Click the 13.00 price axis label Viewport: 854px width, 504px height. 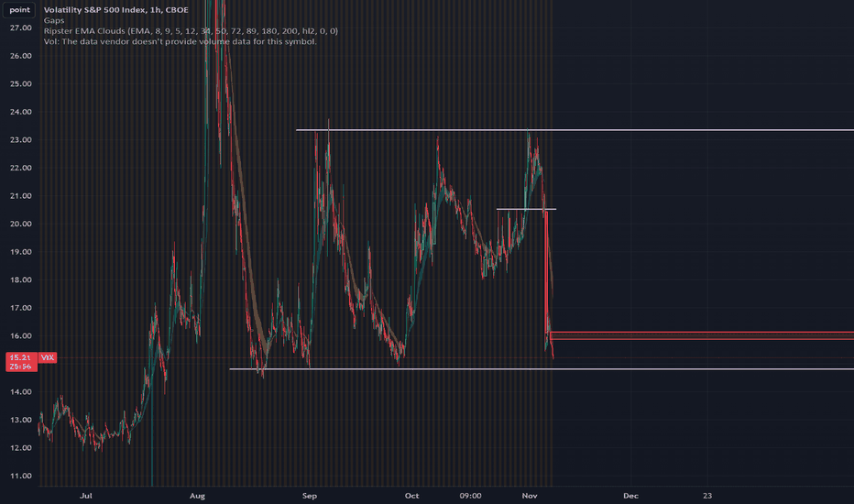(21, 420)
